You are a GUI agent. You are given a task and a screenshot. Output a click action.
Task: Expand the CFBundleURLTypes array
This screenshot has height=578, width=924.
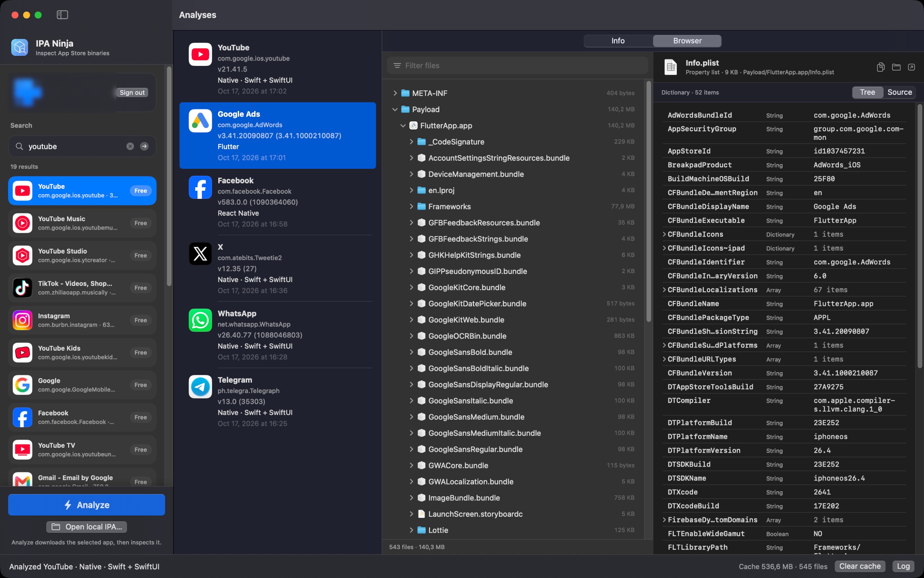pos(664,359)
